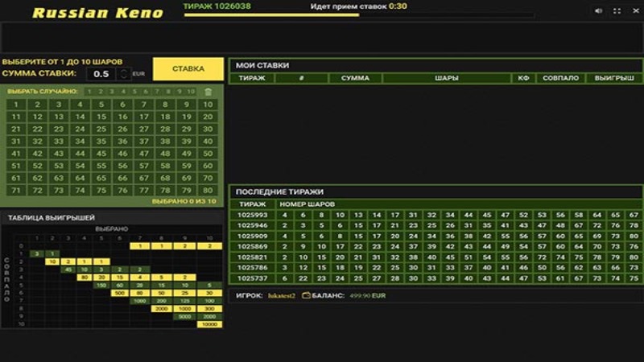The height and width of the screenshot is (362, 644).
Task: Pick ball number 51
Action: [16, 166]
